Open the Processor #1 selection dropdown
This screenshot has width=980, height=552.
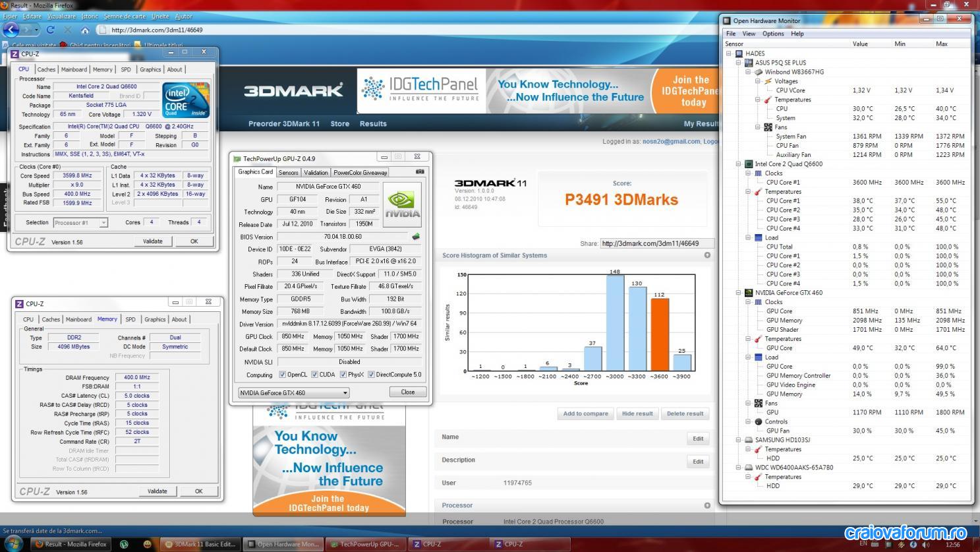point(80,223)
